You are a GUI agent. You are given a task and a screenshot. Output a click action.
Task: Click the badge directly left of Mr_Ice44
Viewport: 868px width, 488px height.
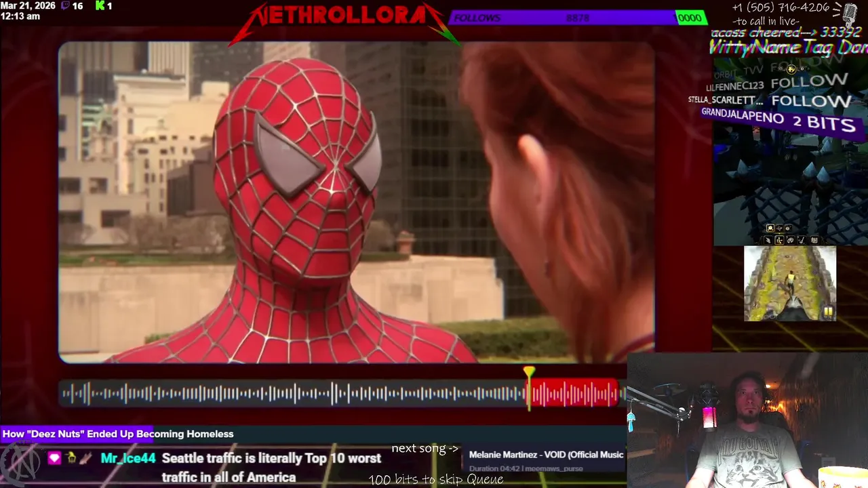[85, 458]
